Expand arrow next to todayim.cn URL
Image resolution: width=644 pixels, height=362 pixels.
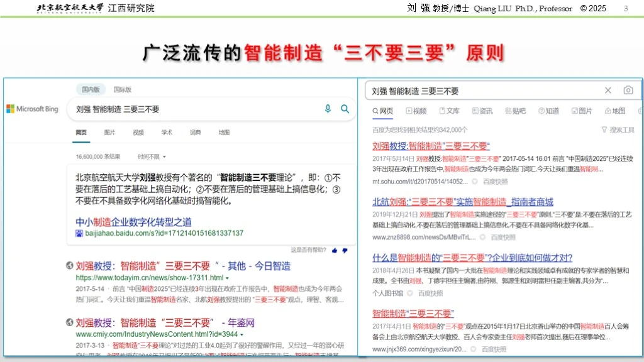coord(227,278)
